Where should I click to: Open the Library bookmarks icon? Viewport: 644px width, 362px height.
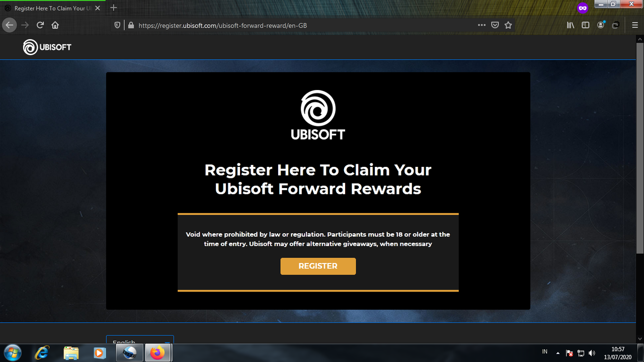point(571,25)
